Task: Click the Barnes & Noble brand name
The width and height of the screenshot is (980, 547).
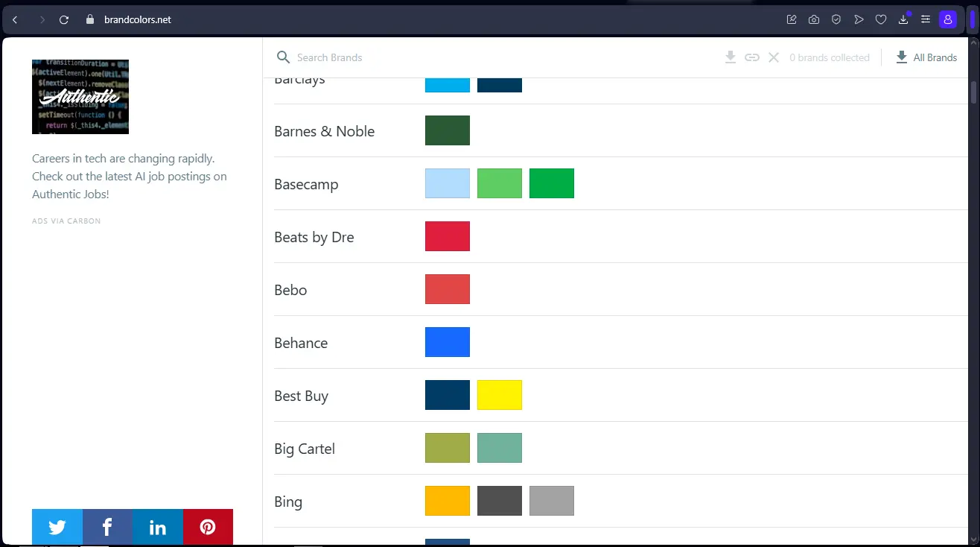Action: click(325, 131)
